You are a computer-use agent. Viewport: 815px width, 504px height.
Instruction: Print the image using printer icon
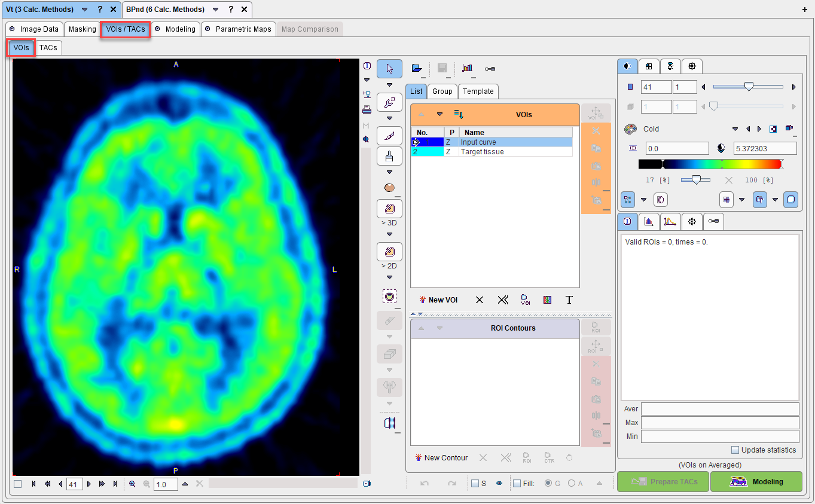click(x=367, y=110)
